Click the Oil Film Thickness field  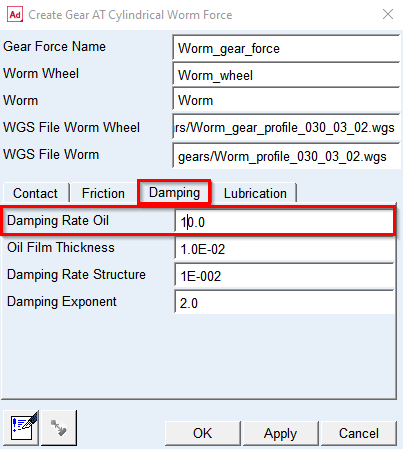[284, 249]
